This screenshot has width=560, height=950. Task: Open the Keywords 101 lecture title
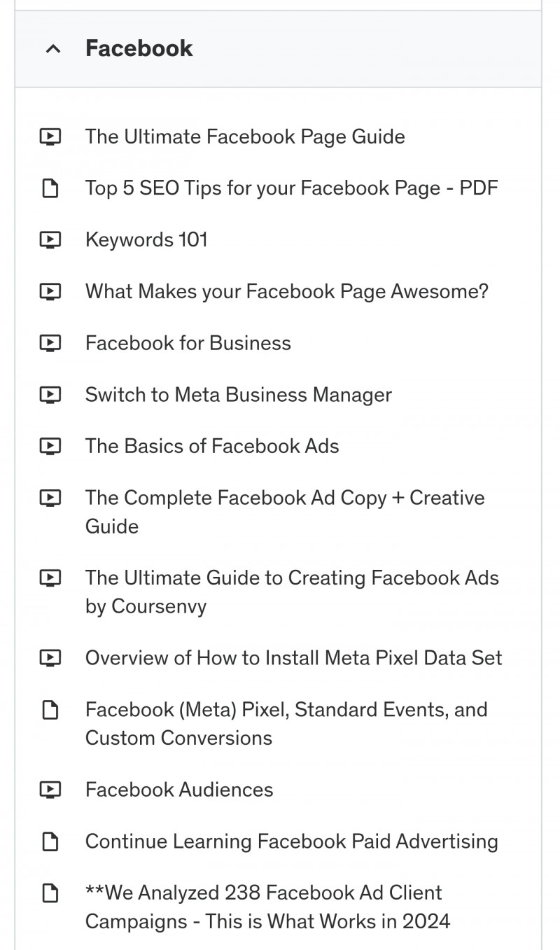(146, 240)
